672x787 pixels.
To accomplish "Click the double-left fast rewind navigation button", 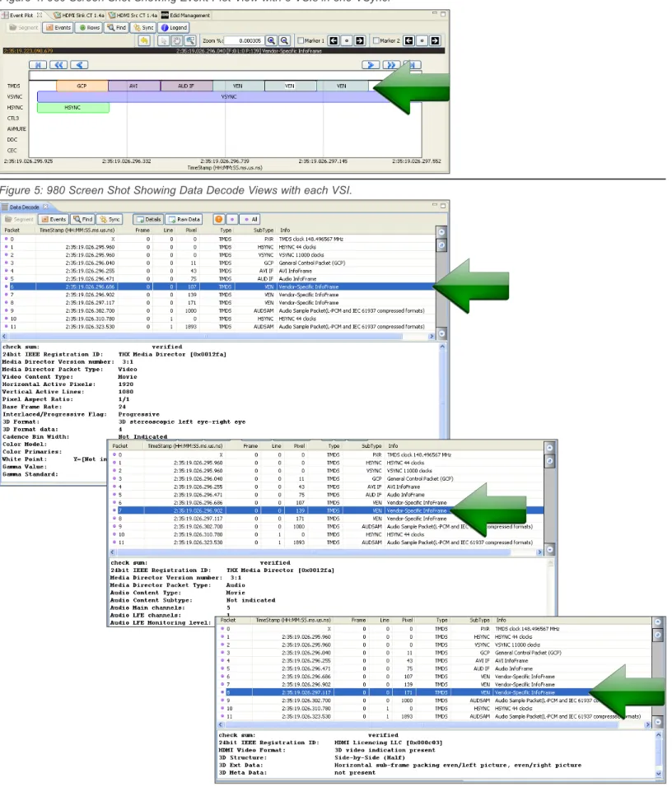I will (x=58, y=65).
